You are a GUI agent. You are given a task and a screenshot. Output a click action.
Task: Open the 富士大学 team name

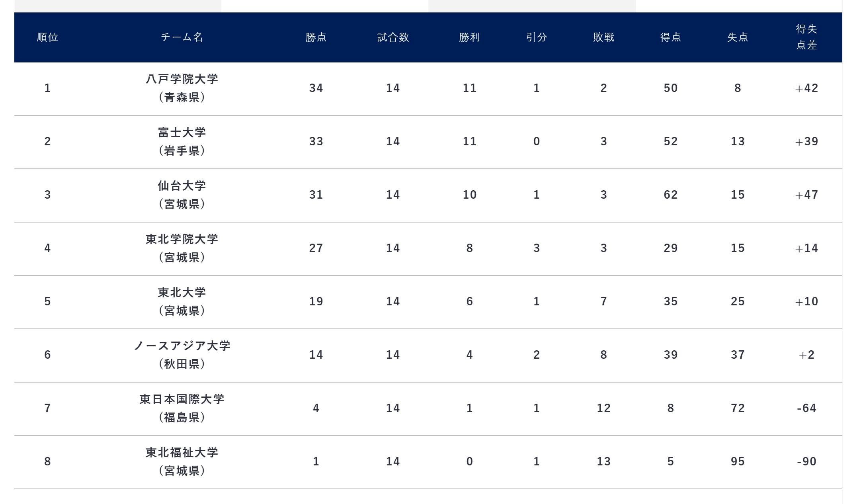tap(182, 133)
